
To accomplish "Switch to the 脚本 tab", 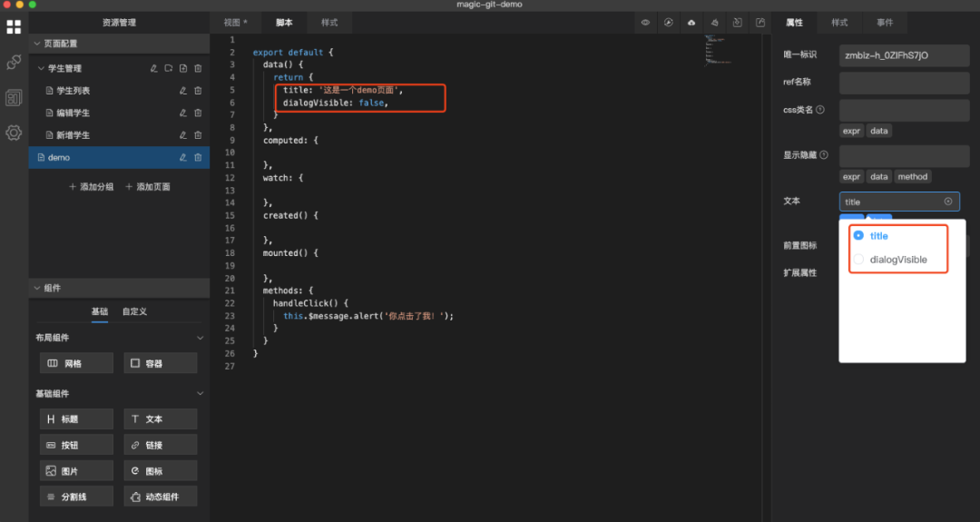I will pos(284,23).
